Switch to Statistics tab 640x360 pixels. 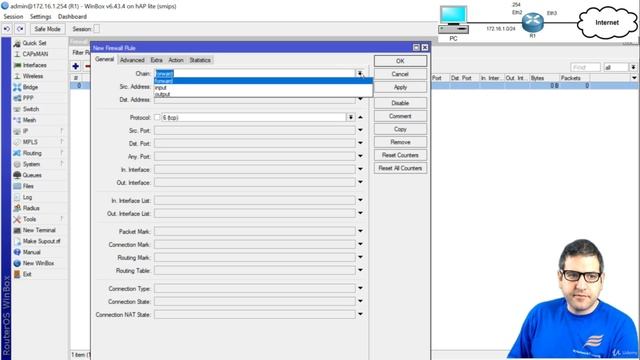[200, 60]
